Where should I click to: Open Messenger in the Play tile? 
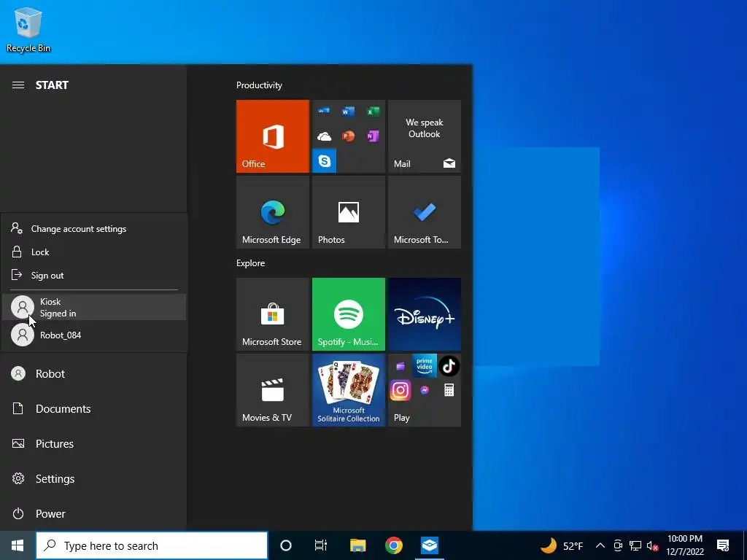[425, 391]
